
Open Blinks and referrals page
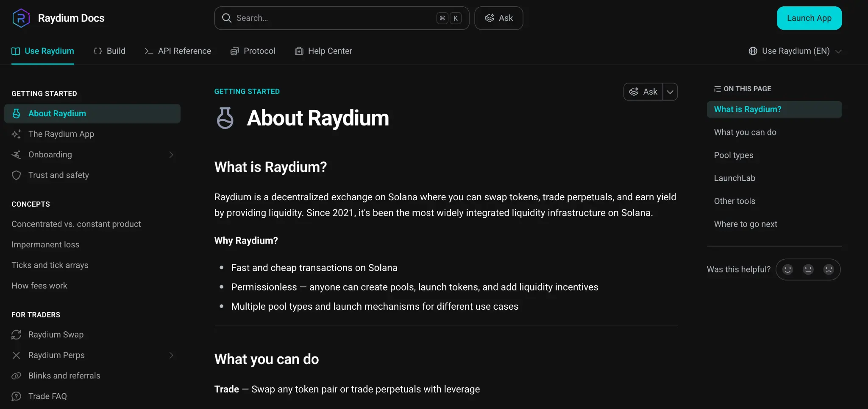click(92, 376)
